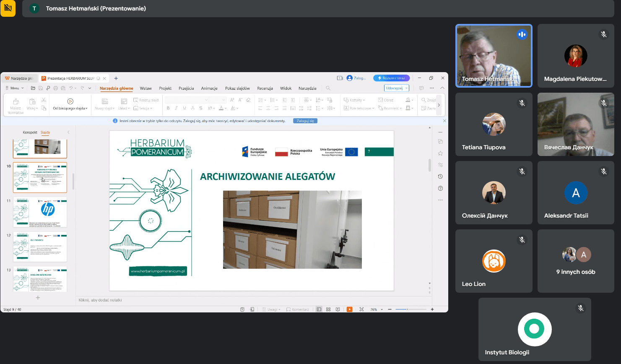Switch to the Konspekt panel tab
The image size is (621, 364).
tap(30, 132)
